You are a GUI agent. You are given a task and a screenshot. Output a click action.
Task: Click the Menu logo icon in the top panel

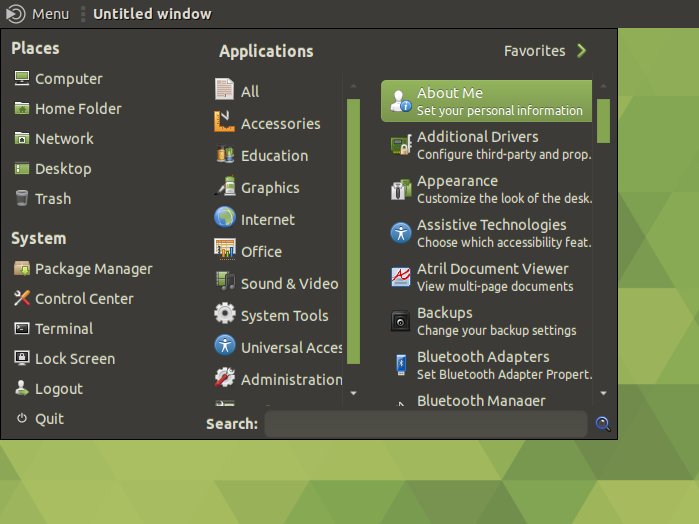[16, 14]
